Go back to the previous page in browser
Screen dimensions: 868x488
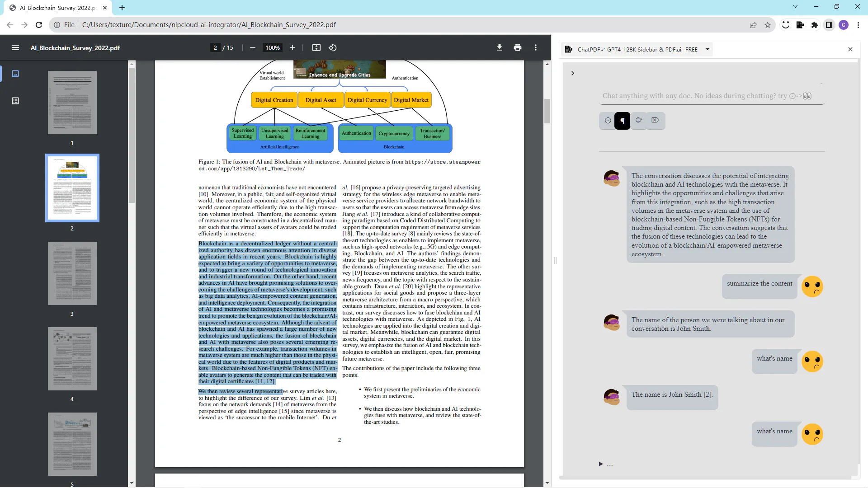(10, 25)
